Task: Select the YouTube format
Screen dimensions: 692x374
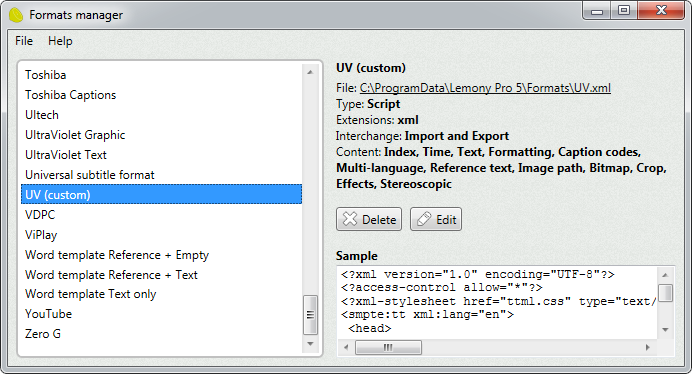Action: (x=162, y=314)
